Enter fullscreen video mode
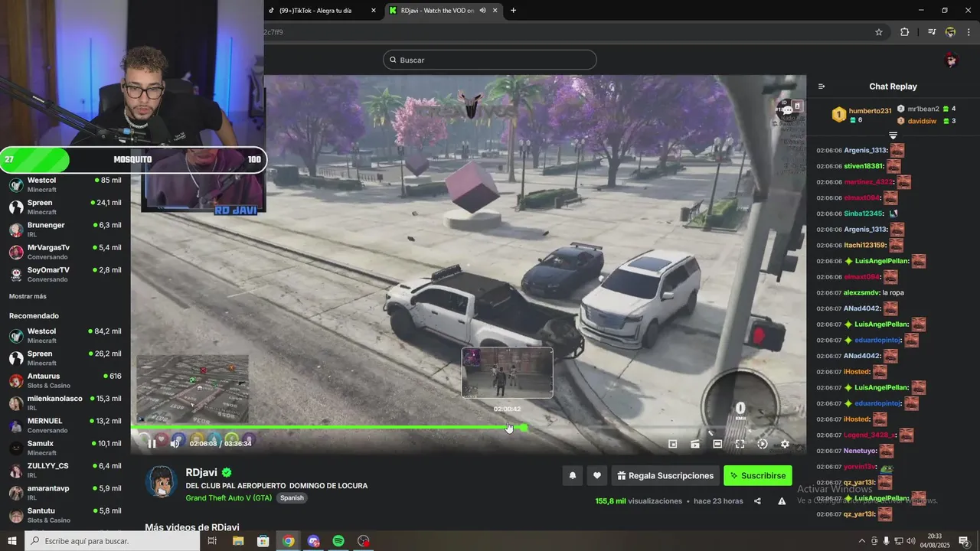The width and height of the screenshot is (980, 551). [x=740, y=444]
